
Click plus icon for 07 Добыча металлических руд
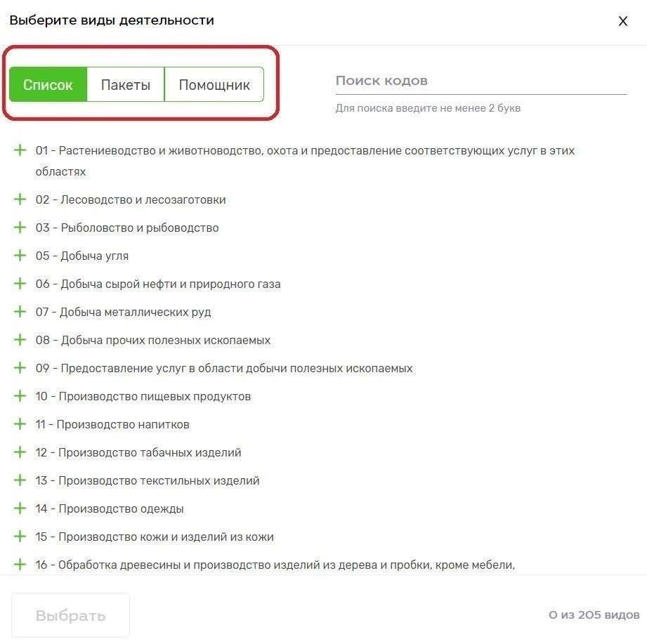point(20,312)
